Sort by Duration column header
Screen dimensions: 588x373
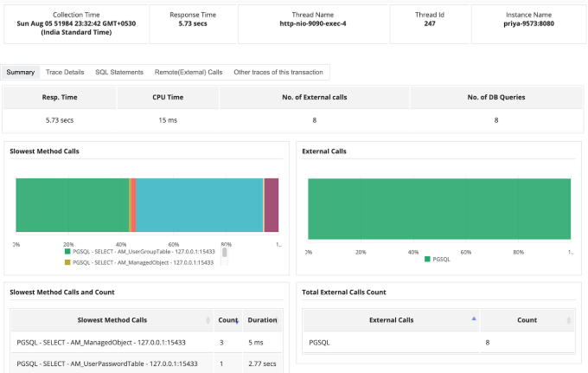262,320
